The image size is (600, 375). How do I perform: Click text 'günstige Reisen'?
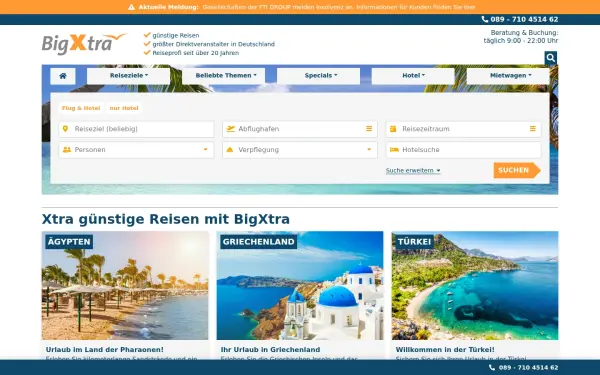[176, 35]
